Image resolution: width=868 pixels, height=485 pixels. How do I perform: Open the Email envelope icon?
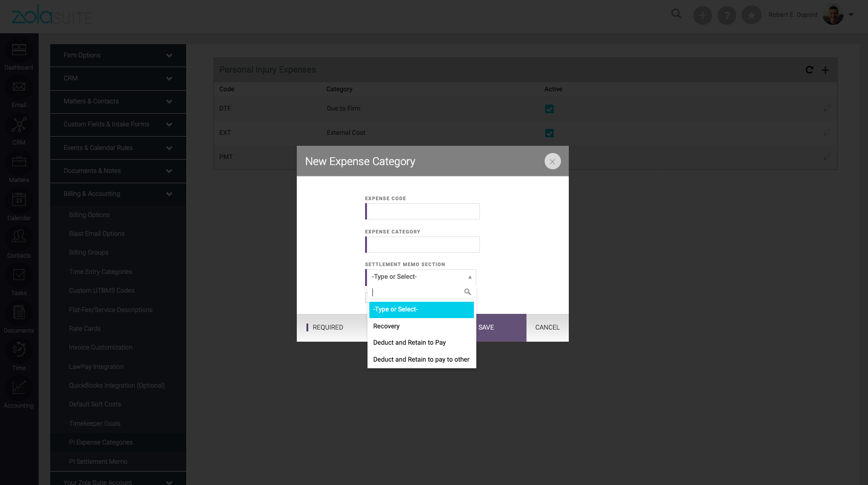coord(19,87)
